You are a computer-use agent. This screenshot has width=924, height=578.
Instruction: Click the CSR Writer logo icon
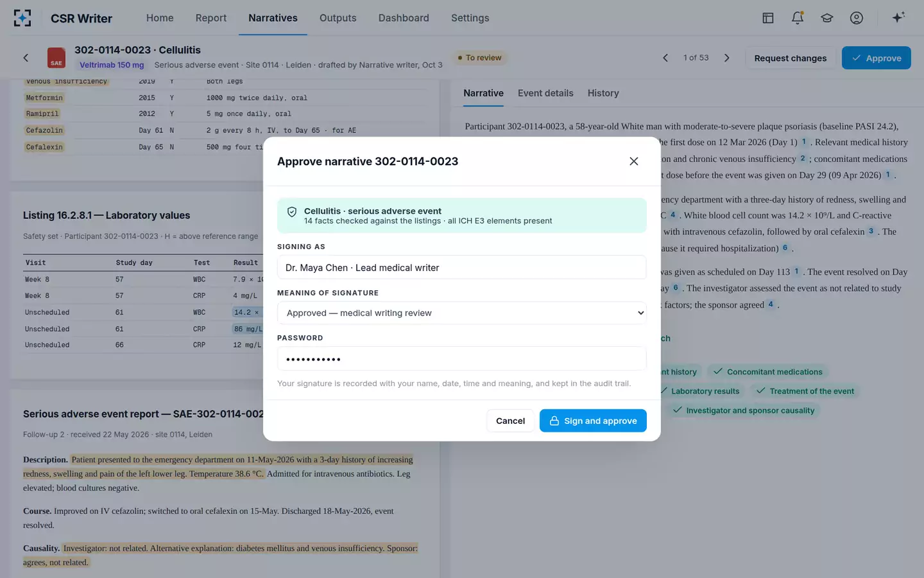[x=22, y=18]
